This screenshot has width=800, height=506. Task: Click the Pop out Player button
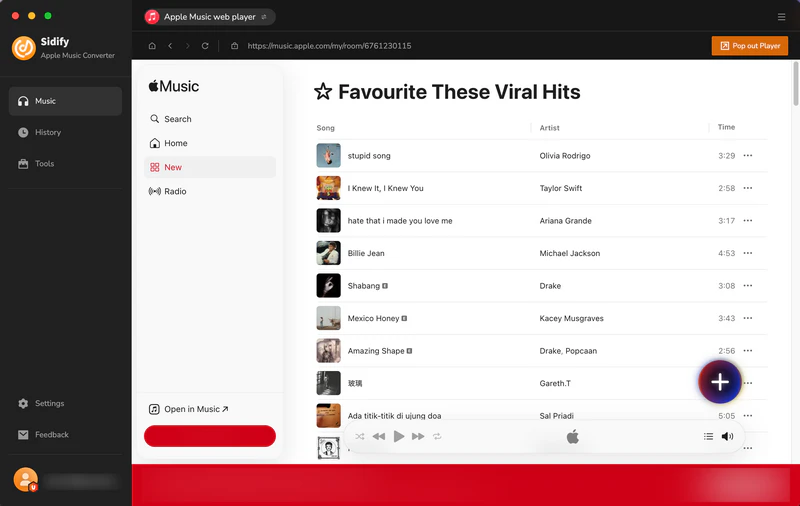[x=749, y=46]
